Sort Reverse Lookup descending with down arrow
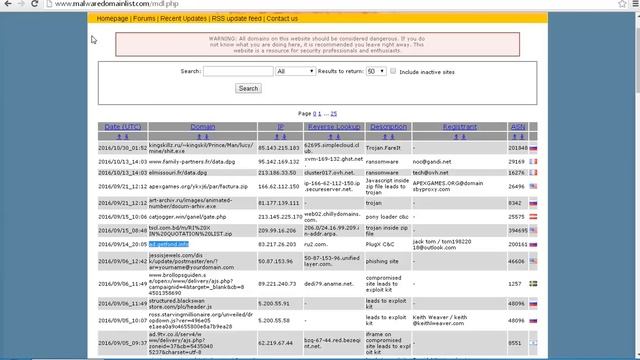 pyautogui.click(x=338, y=137)
